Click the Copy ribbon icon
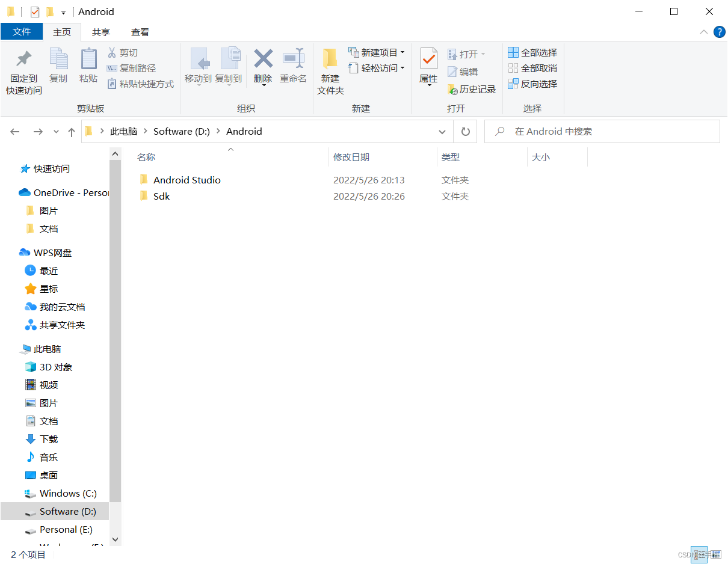The image size is (728, 564). tap(58, 59)
